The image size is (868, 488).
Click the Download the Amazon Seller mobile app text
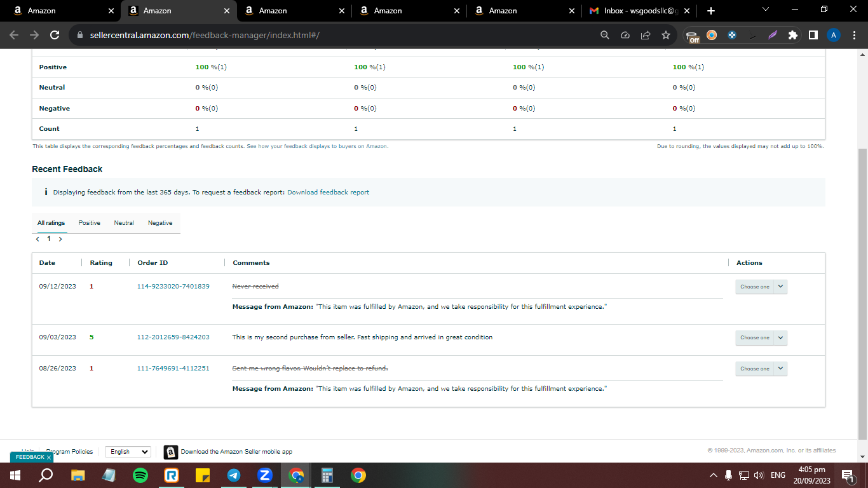coord(236,452)
